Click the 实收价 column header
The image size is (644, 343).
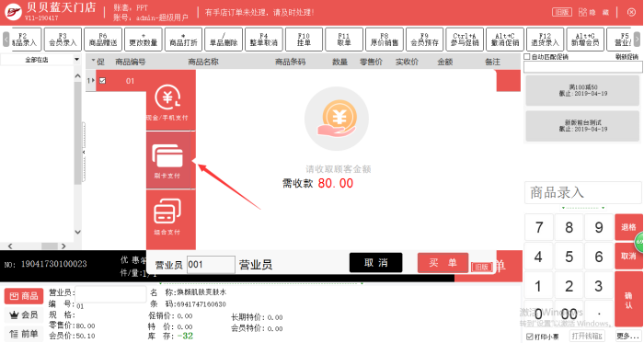coord(407,62)
